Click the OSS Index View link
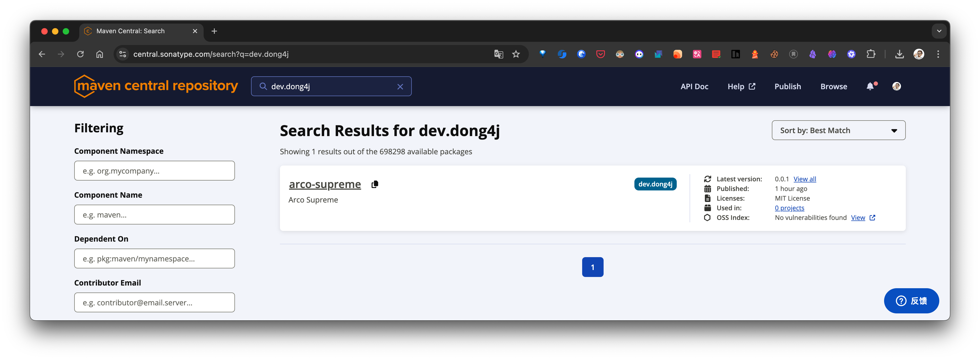Viewport: 980px width, 360px height. (x=858, y=218)
